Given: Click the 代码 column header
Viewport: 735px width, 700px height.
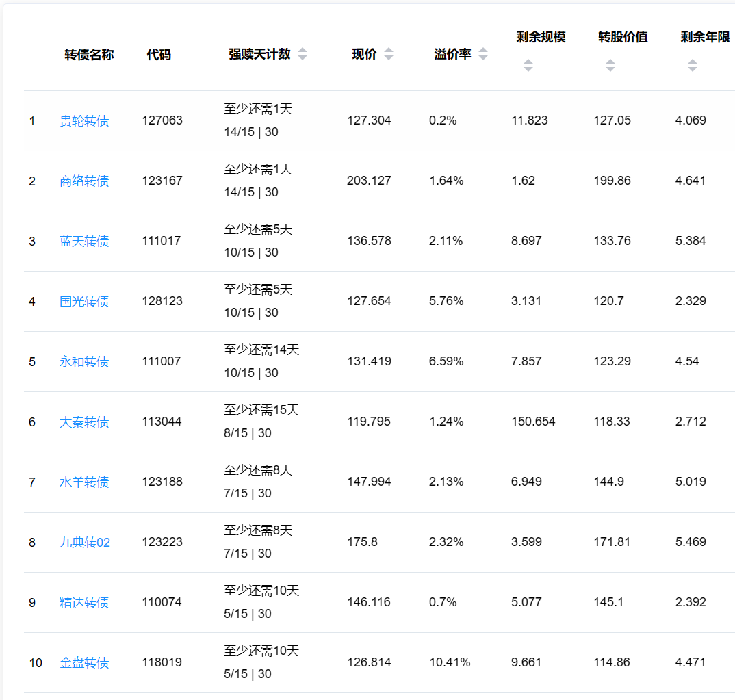Looking at the screenshot, I should pos(159,55).
